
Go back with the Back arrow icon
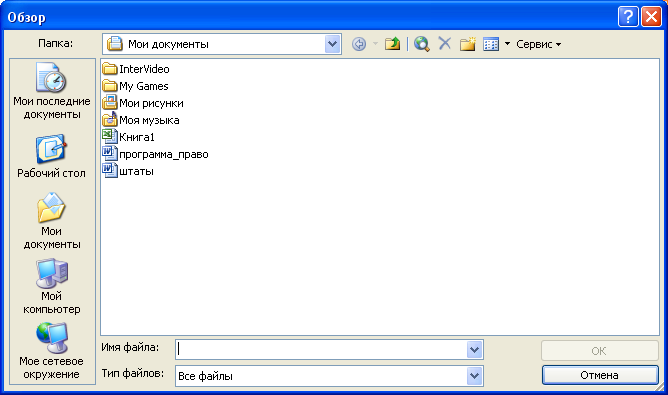coord(359,44)
